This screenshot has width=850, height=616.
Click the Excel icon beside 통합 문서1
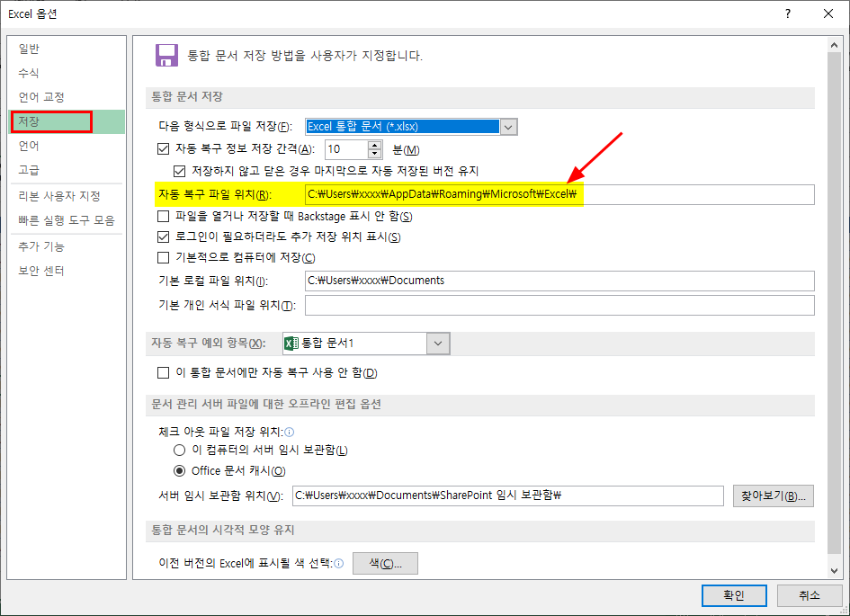tap(291, 344)
